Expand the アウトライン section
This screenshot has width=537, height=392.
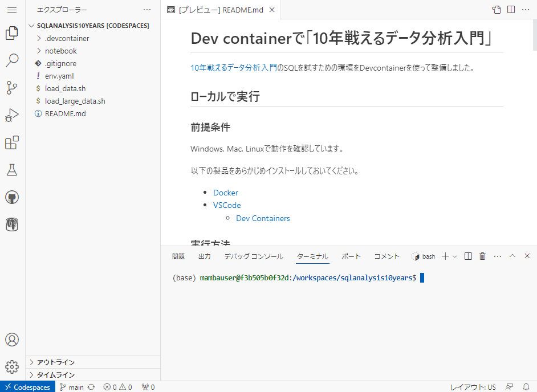[55, 362]
